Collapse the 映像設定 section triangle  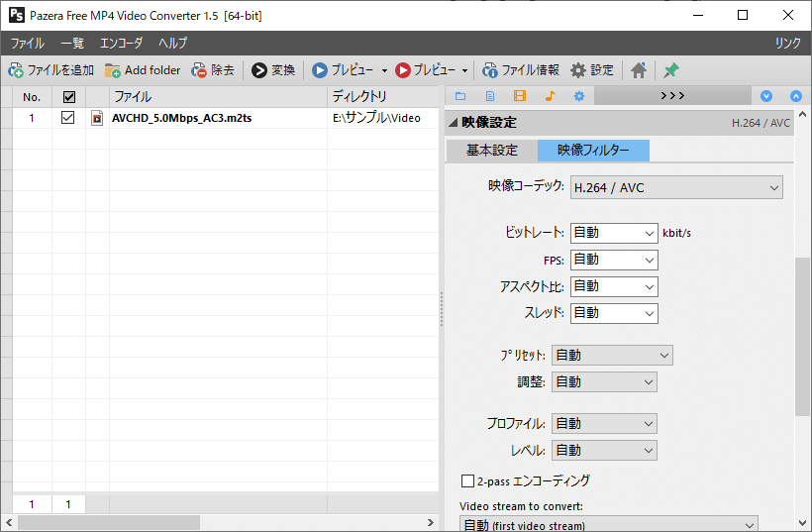click(x=454, y=123)
